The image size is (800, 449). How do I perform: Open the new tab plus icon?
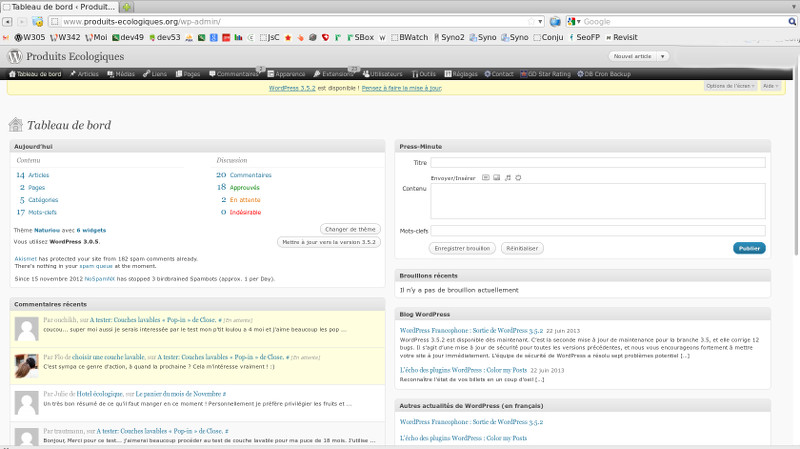[x=127, y=7]
